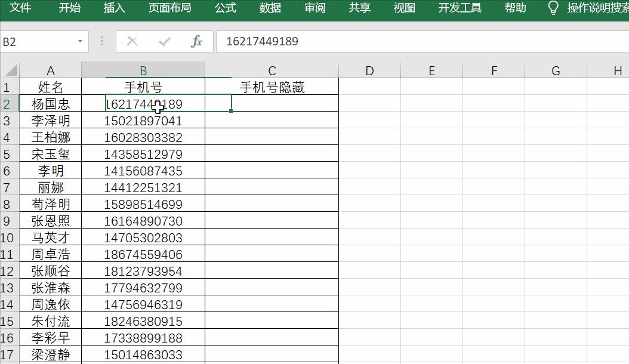Switch to the 数据 ribbon tab
This screenshot has height=364, width=629.
270,8
